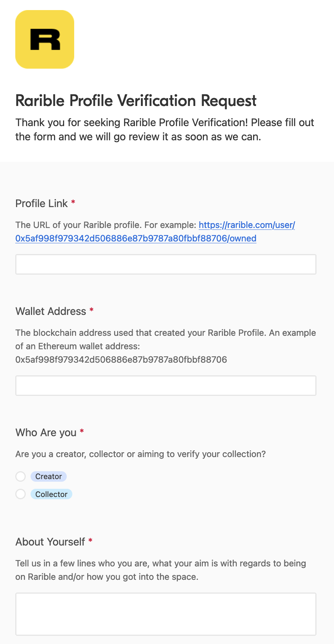Image resolution: width=334 pixels, height=644 pixels.
Task: Click the example Ethereum wallet address text
Action: [121, 360]
